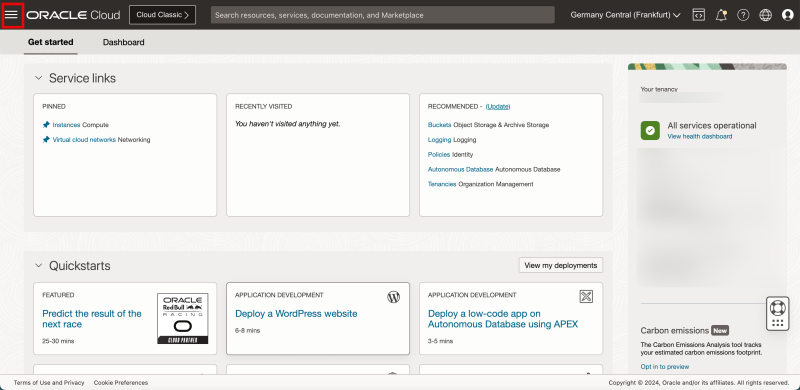
Task: Open Cloud Shell developer tools icon
Action: coord(698,15)
